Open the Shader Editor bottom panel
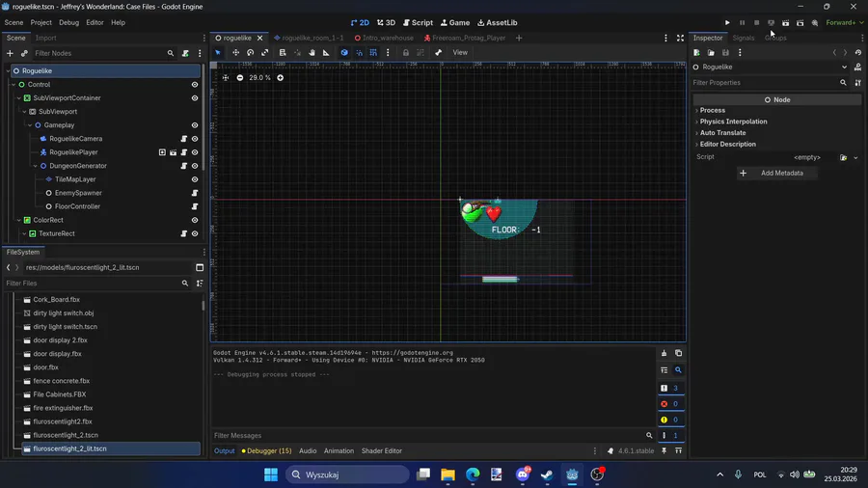This screenshot has height=488, width=868. coord(381,451)
